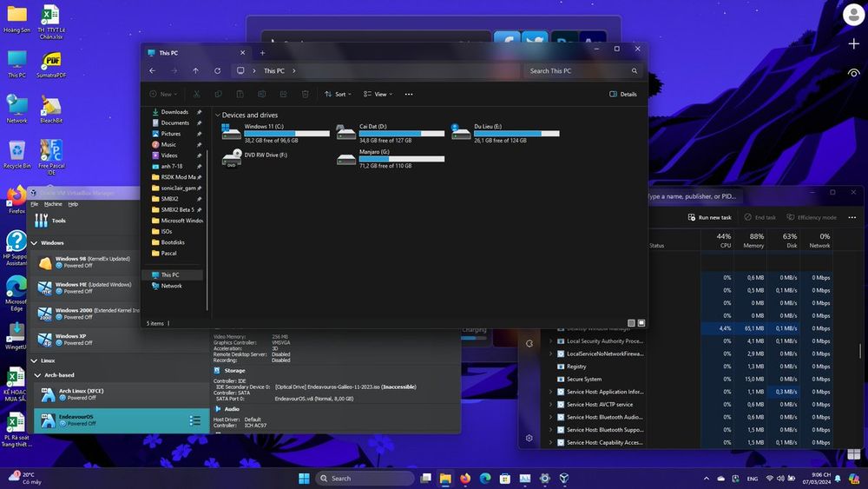Select the Windows ME virtual machine
Screen dimensions: 868x489
tap(86, 288)
